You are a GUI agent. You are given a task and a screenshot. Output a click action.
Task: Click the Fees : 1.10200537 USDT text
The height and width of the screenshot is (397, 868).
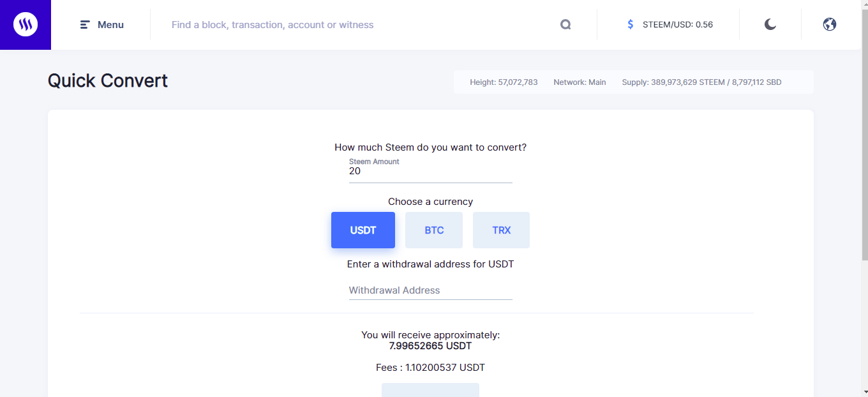tap(430, 368)
